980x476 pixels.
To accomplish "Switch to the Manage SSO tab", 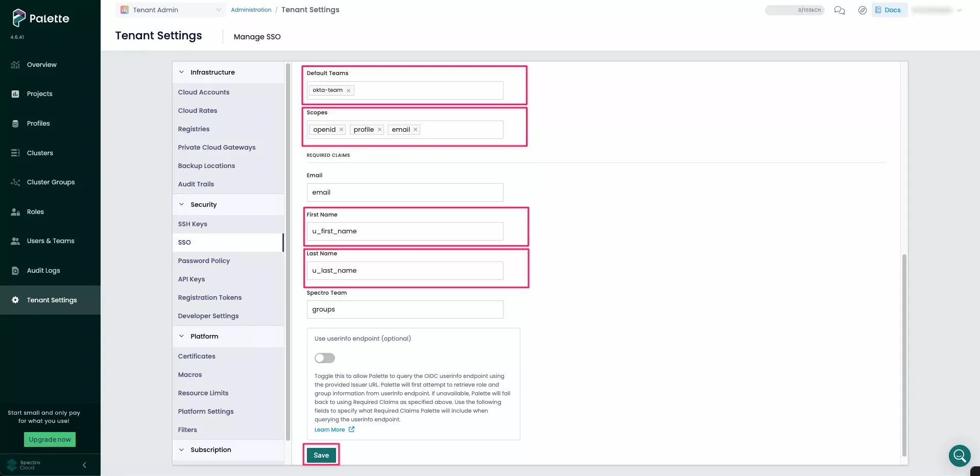I will point(257,36).
